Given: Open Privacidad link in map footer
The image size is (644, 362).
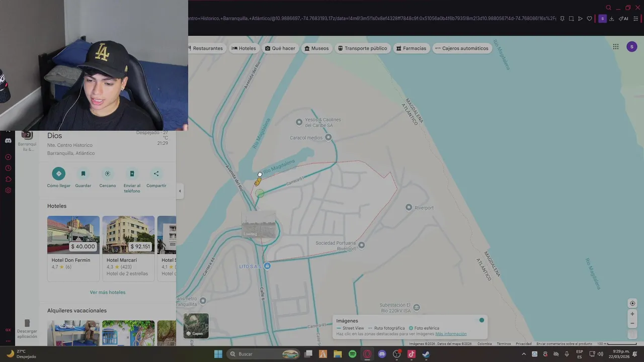Looking at the screenshot, I should [523, 344].
